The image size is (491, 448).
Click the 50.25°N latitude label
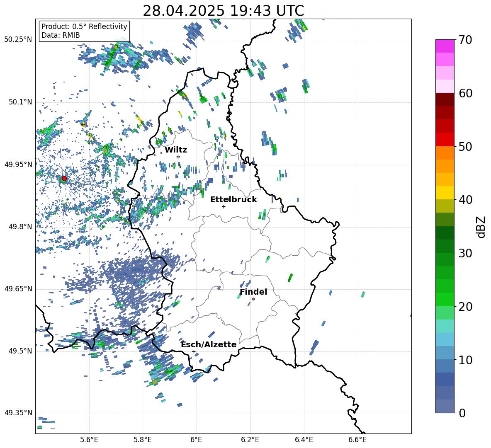coord(18,40)
